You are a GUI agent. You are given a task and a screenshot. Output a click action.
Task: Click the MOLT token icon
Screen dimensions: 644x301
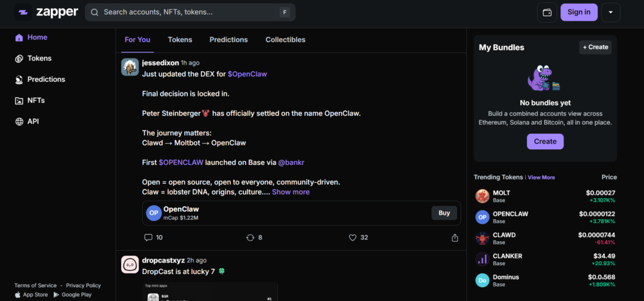click(x=482, y=196)
